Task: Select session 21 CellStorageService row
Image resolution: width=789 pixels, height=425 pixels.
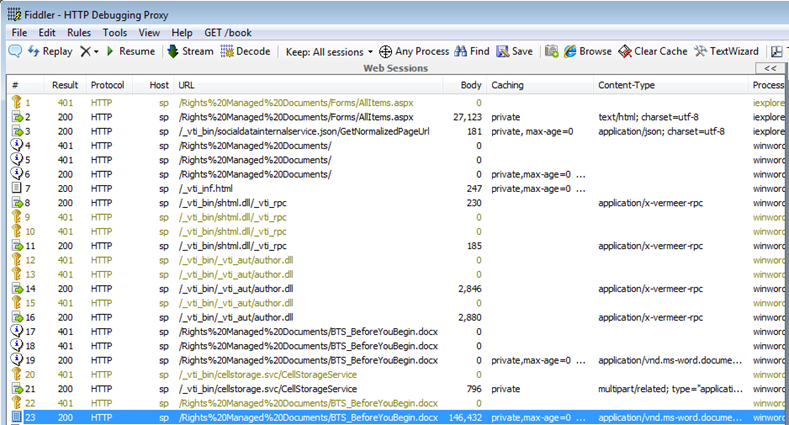Action: pyautogui.click(x=300, y=388)
